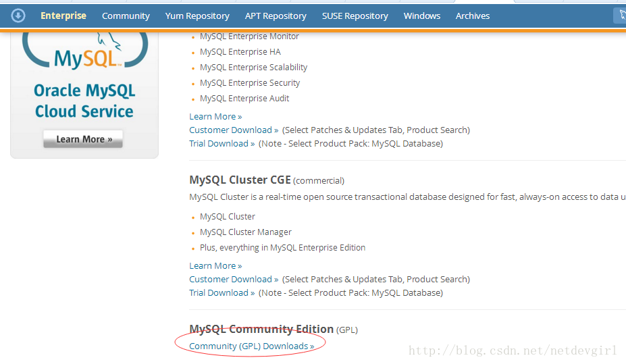Click Trial Download link under MySQL Cluster CGE
The height and width of the screenshot is (364, 626).
[222, 292]
